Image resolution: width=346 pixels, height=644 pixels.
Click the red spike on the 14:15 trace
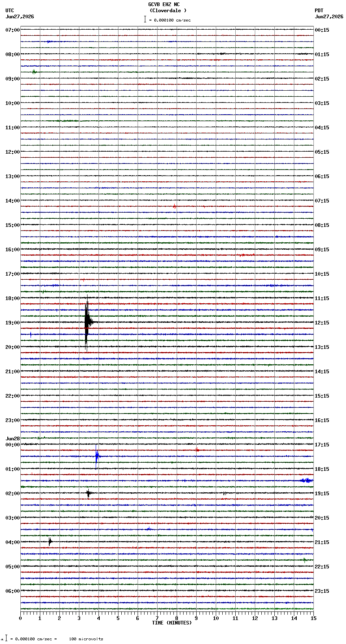tap(174, 206)
